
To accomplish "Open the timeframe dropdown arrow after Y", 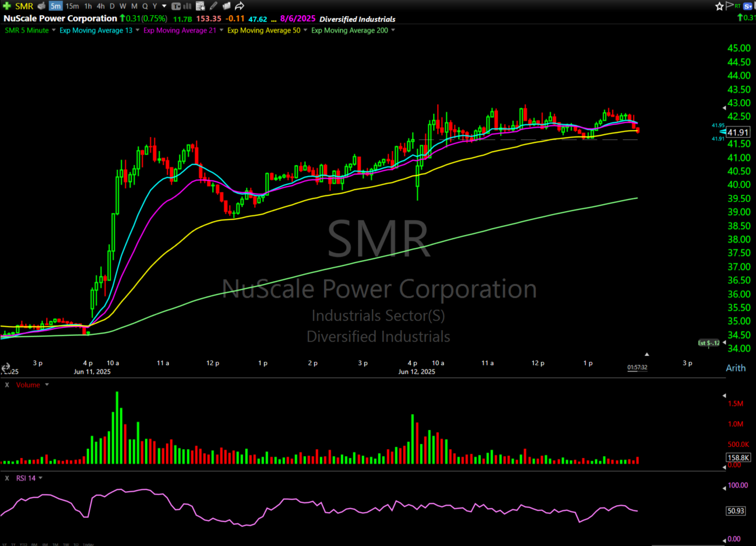I will tap(164, 6).
